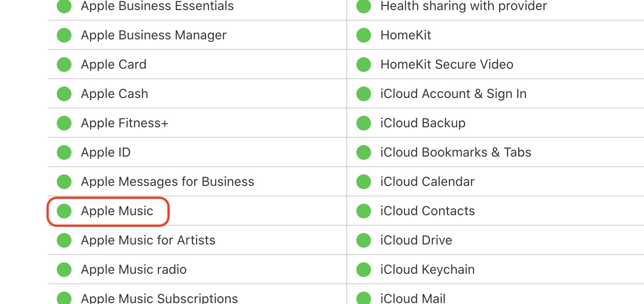The height and width of the screenshot is (304, 644).
Task: Select iCloud Account & Sign In
Action: click(x=453, y=94)
